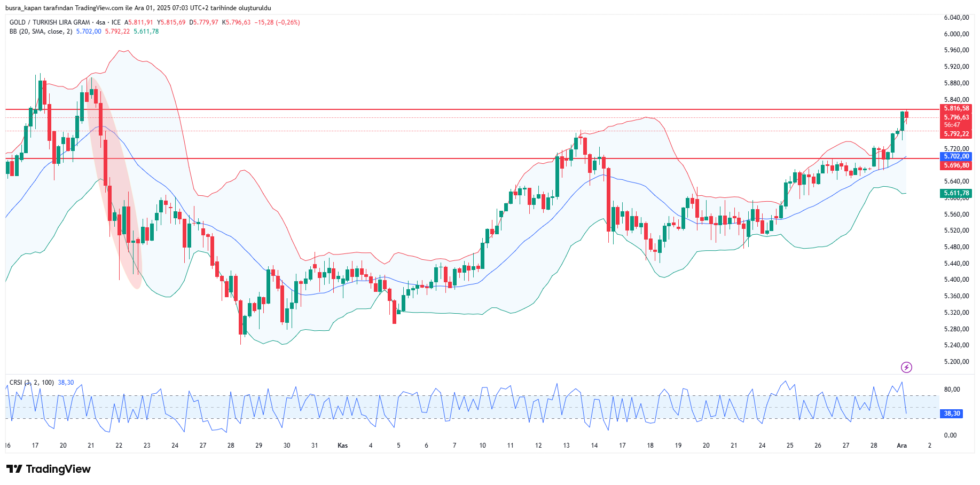Click the purple lightning bolt icon
The height and width of the screenshot is (485, 980).
click(x=906, y=367)
